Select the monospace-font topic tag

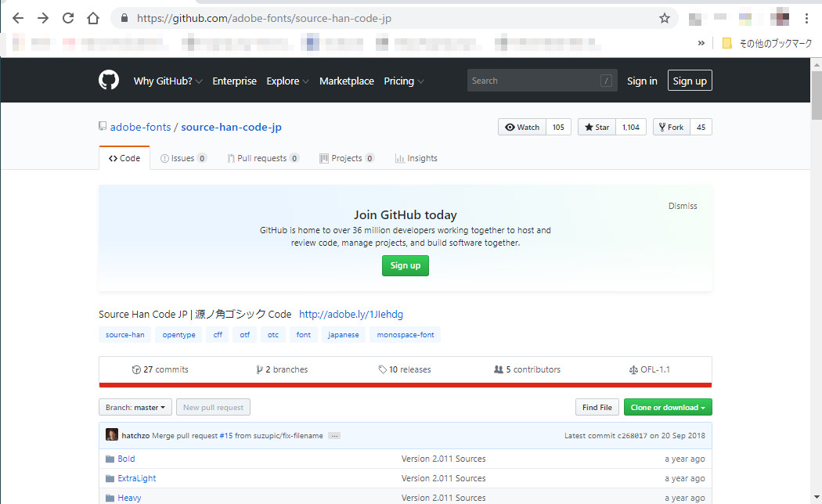[x=406, y=335]
